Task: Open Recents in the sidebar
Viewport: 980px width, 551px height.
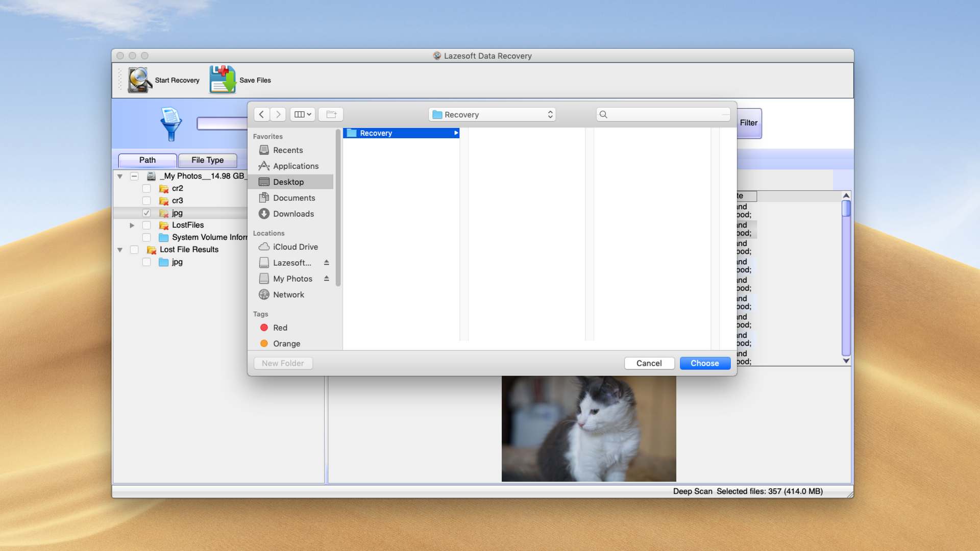Action: (x=288, y=150)
